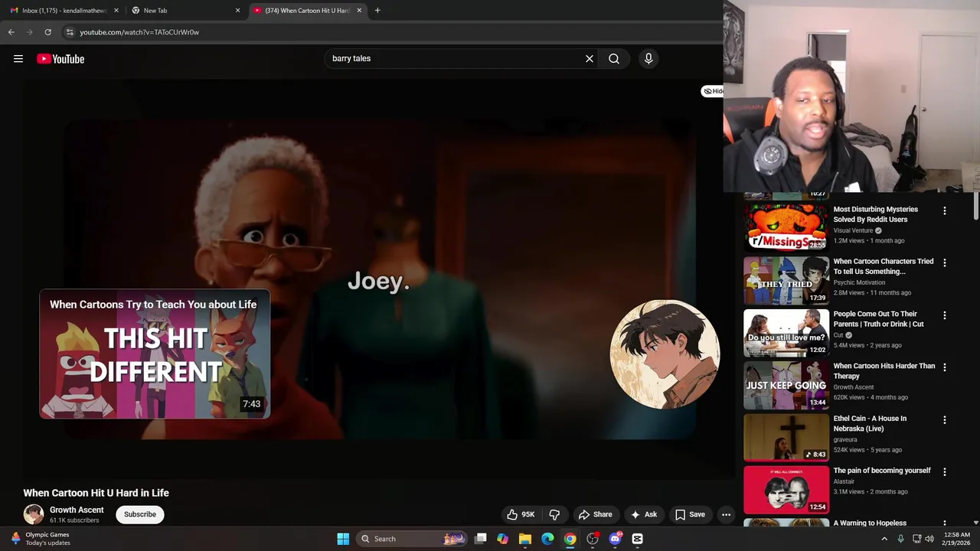Clear the 'barry tales' search text

tap(590, 59)
